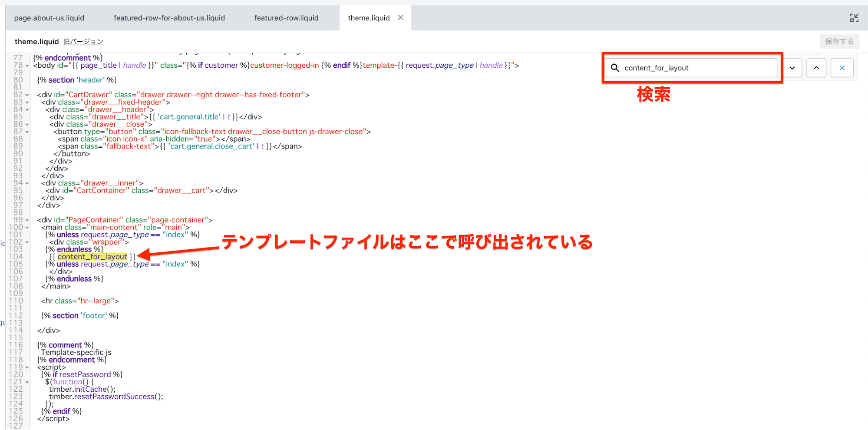
Task: Collapse the body tag fold at line 78
Action: pos(27,66)
